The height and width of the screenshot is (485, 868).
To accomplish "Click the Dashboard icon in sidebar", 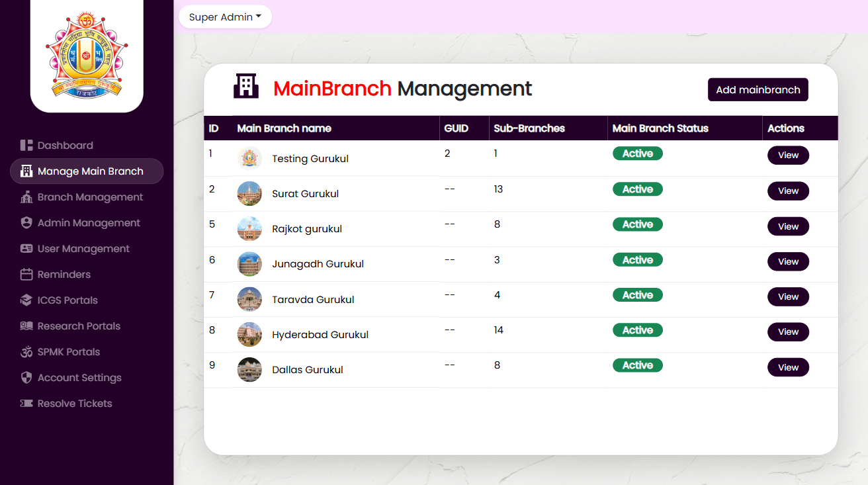I will pos(26,146).
